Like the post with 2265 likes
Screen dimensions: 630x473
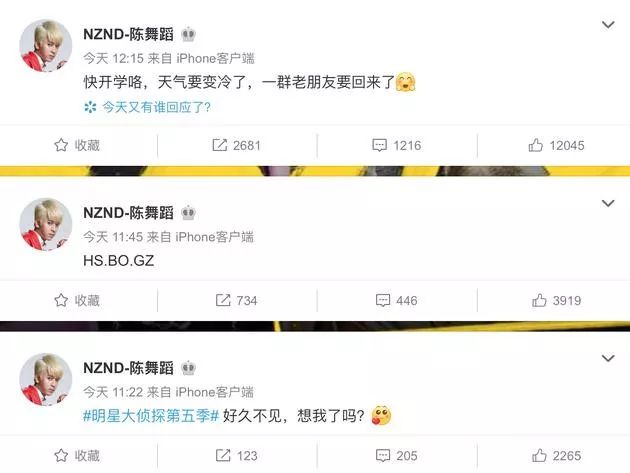(x=556, y=455)
